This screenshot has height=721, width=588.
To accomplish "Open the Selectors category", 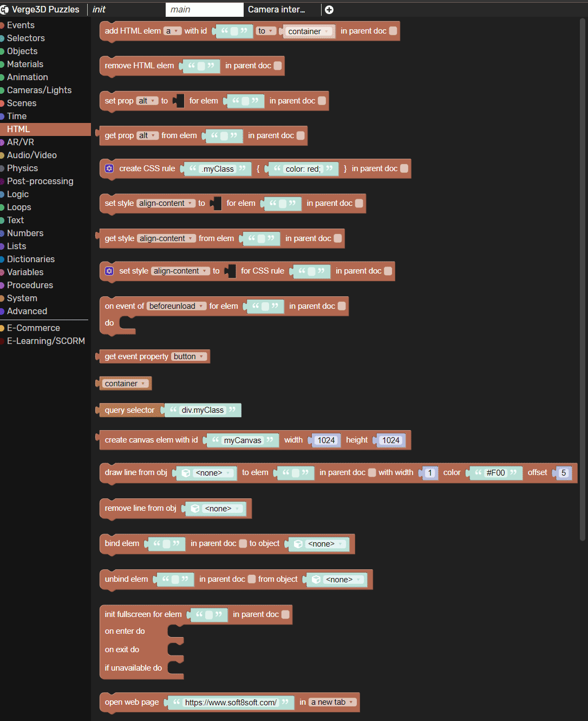I will coord(26,38).
